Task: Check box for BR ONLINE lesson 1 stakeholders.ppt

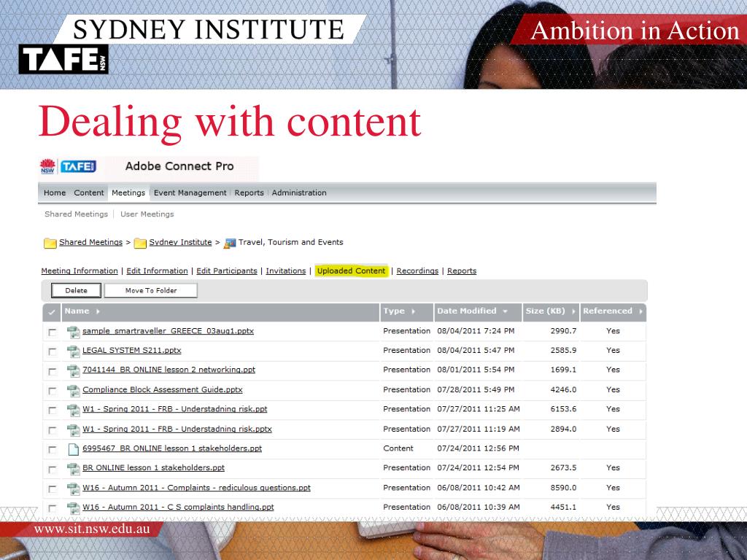Action: (x=52, y=470)
